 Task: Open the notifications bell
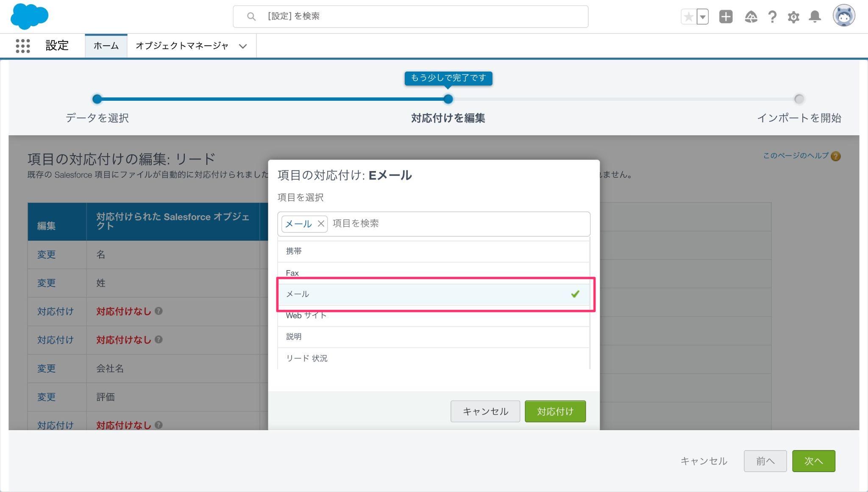coord(815,17)
